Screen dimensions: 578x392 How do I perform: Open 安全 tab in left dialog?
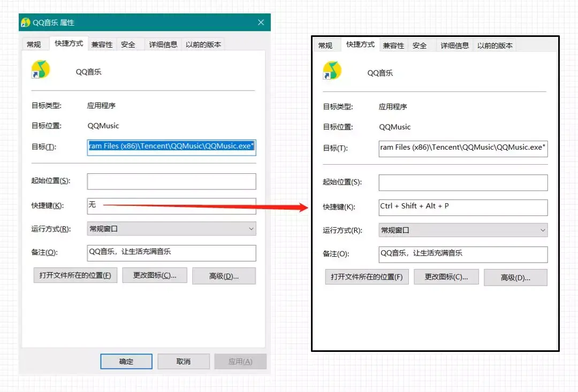click(128, 44)
